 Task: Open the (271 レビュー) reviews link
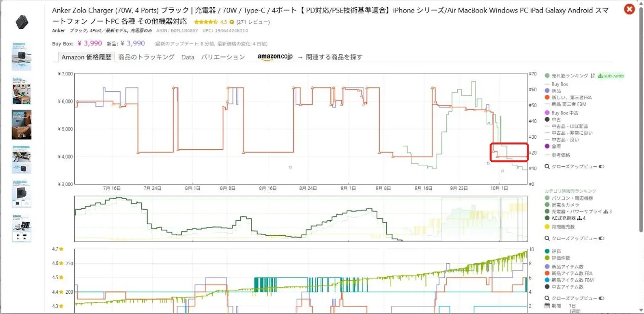(x=253, y=22)
